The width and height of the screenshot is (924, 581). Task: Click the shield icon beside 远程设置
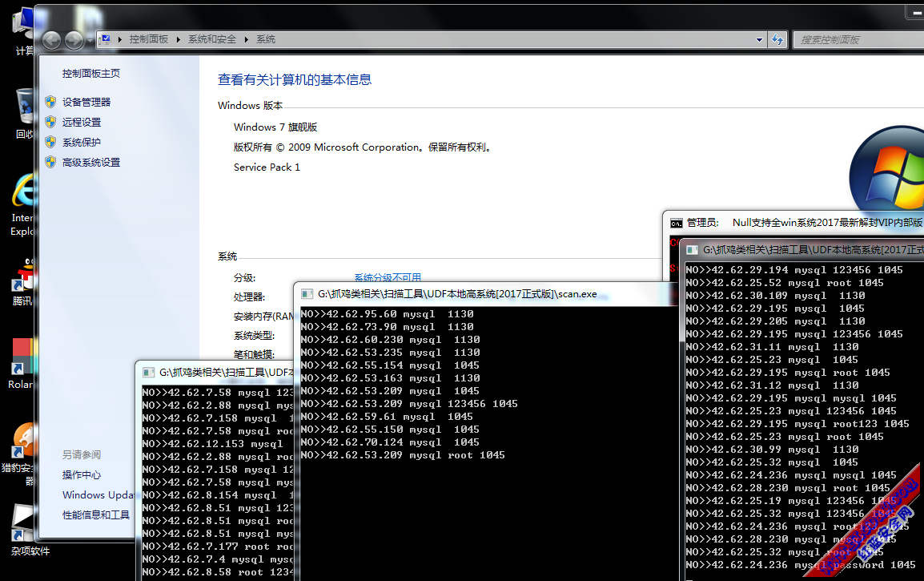[50, 122]
